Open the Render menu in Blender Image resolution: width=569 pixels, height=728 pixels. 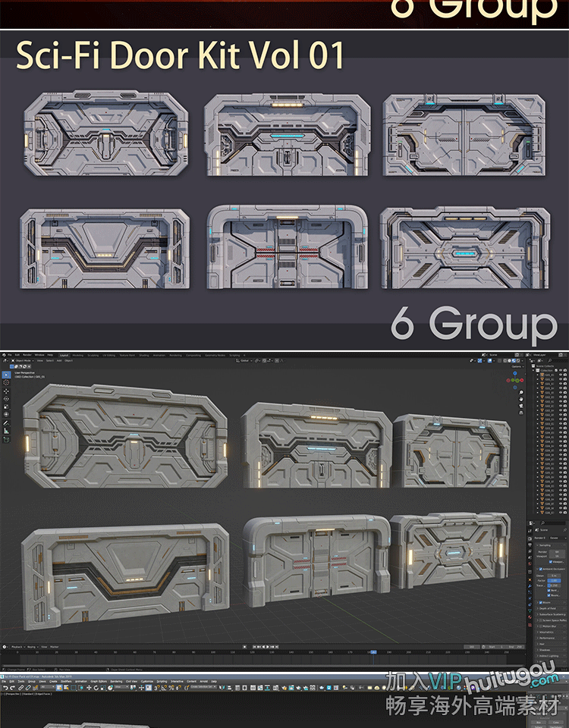click(x=27, y=355)
